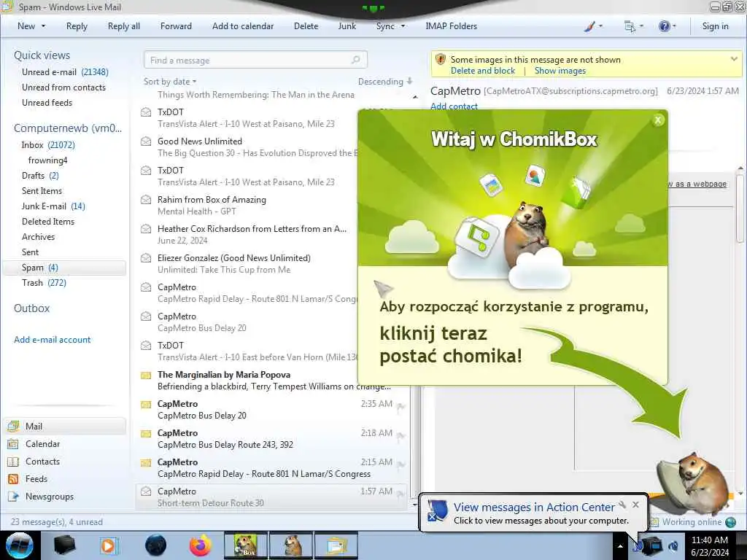The width and height of the screenshot is (747, 560).
Task: Toggle flag on CapMetro message at 2:15 AM
Action: pos(400,464)
